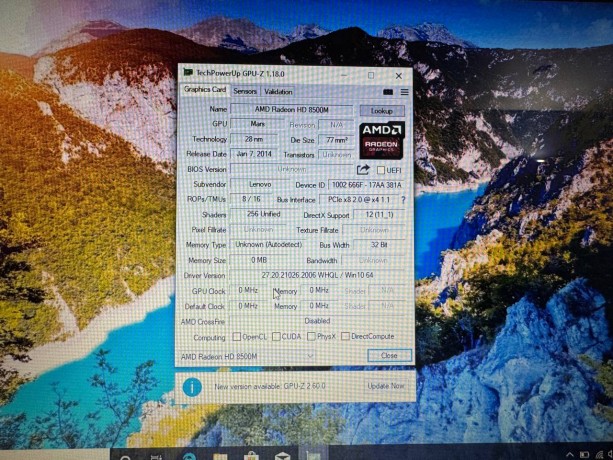Image resolution: width=613 pixels, height=460 pixels.
Task: Open Mail app from the taskbar
Action: coord(282,456)
